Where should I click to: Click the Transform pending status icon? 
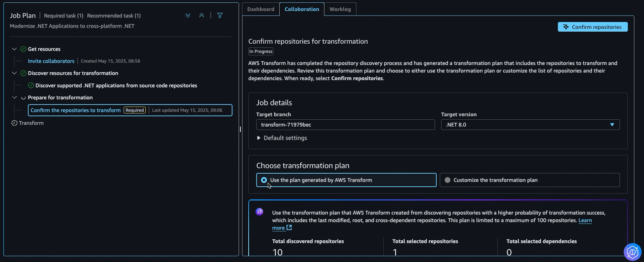pos(14,123)
